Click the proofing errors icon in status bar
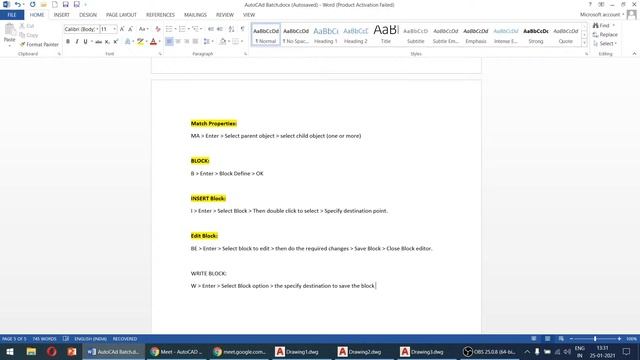The image size is (640, 360). click(x=66, y=339)
